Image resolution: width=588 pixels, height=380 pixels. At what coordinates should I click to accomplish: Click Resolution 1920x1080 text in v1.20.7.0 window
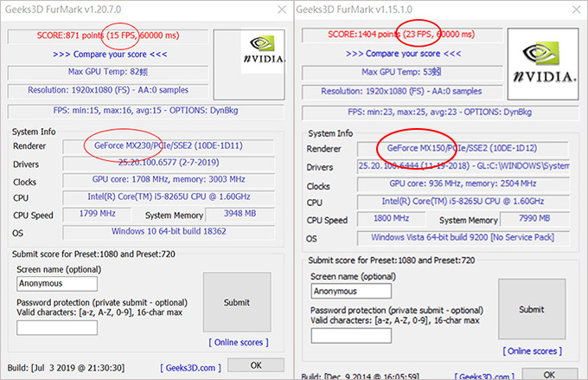point(108,90)
